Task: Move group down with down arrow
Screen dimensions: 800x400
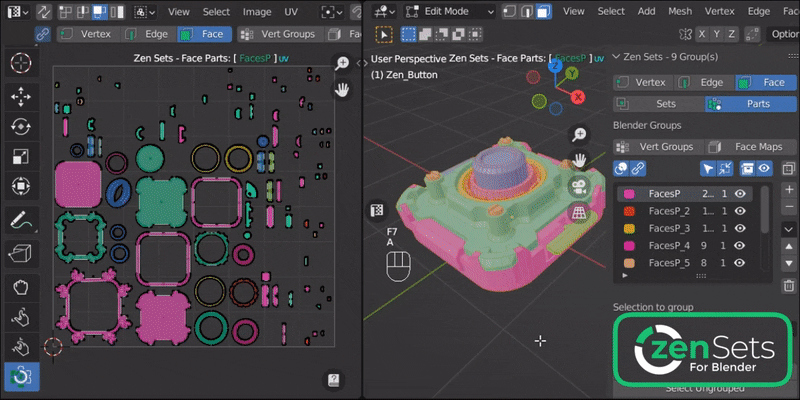Action: coord(789,264)
